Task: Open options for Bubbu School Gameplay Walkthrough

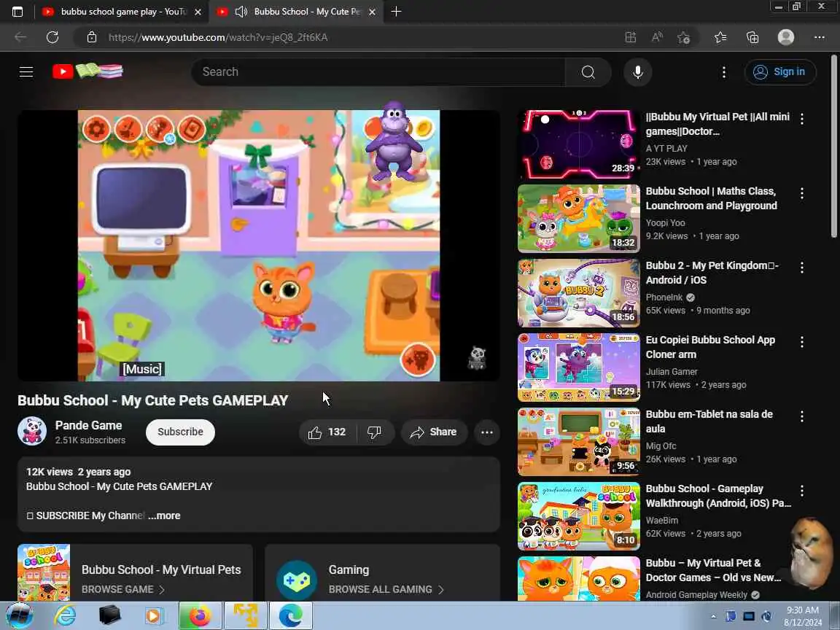Action: point(802,491)
